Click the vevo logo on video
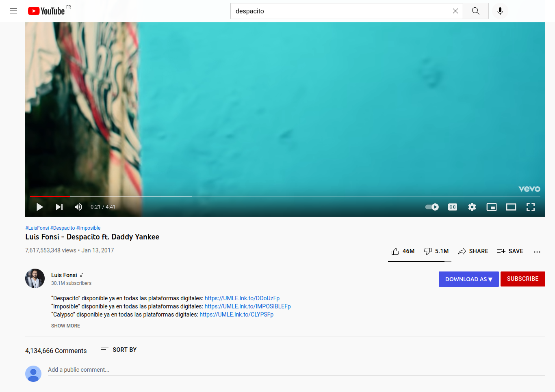555x392 pixels. (x=529, y=189)
